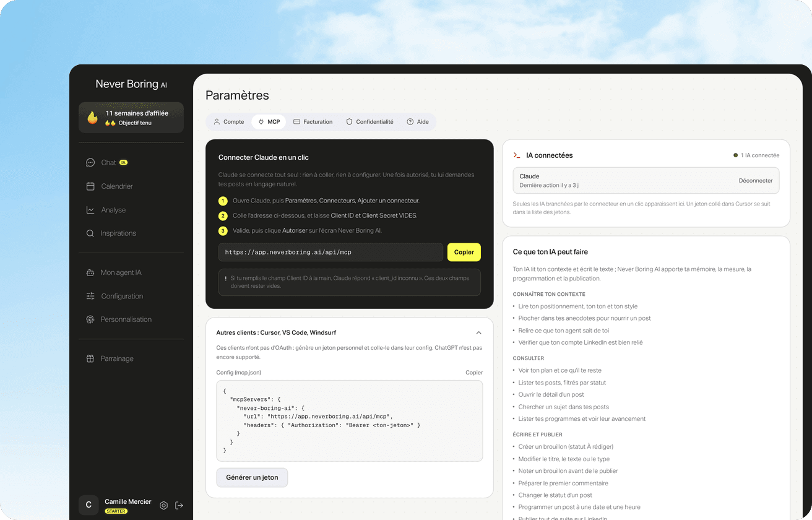
Task: Click the yellow IA badge next to Chat
Action: [123, 162]
